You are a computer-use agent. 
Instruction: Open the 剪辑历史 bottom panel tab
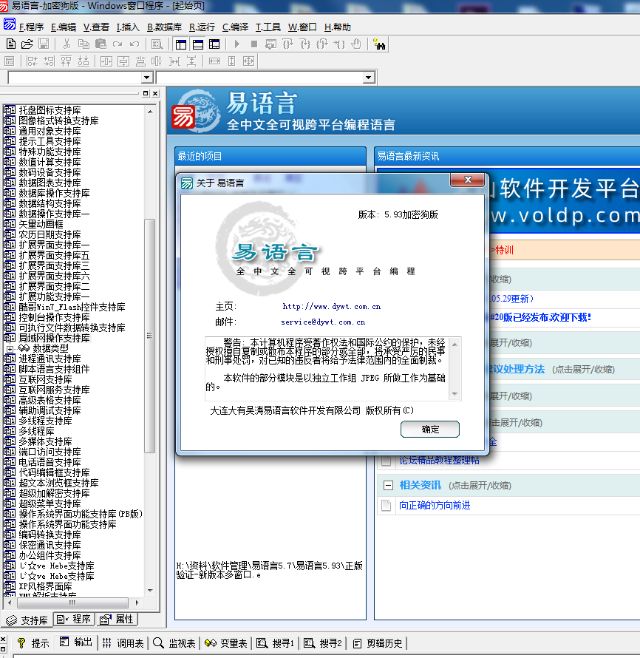[377, 643]
